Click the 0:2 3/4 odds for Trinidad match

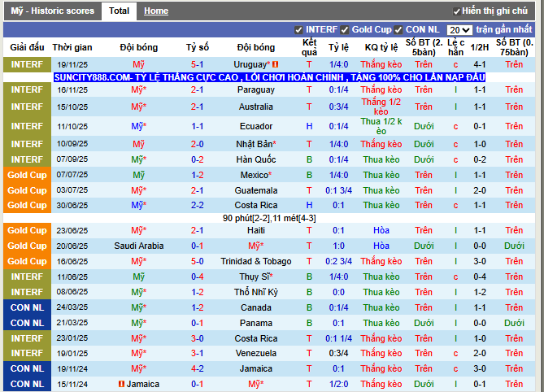338,261
